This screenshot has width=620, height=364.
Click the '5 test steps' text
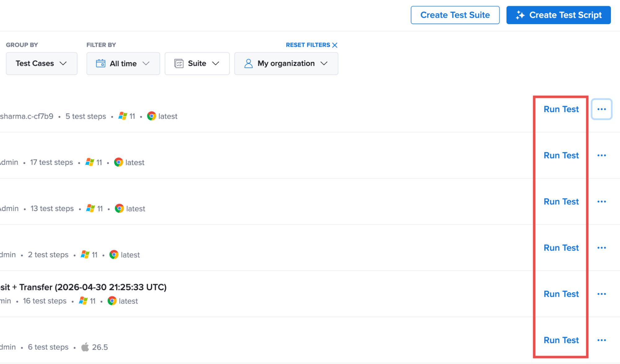tap(86, 116)
